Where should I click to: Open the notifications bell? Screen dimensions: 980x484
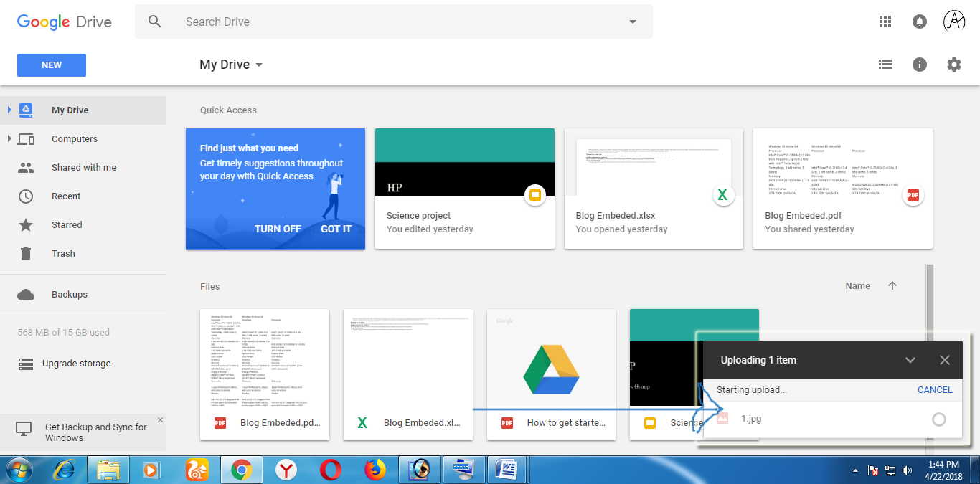point(920,22)
